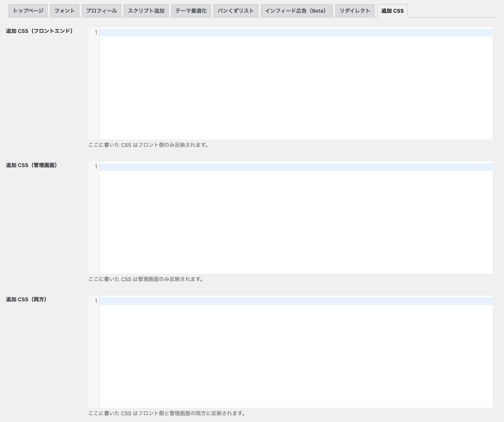Select the リダイレクト tab
Image resolution: width=504 pixels, height=422 pixels.
[354, 11]
